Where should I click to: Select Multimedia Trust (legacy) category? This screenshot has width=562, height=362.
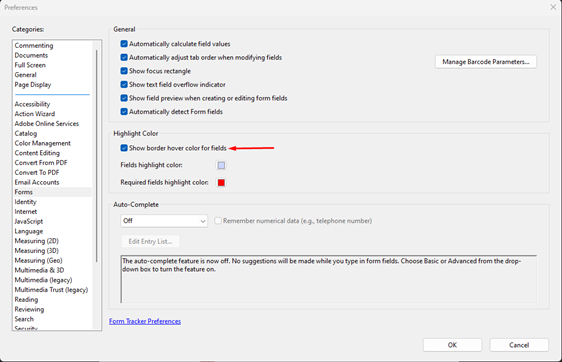coord(51,290)
